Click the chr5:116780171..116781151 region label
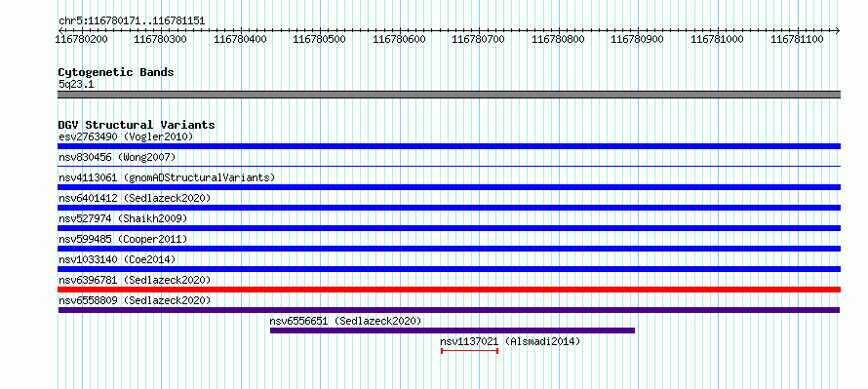The image size is (868, 389). pos(132,21)
